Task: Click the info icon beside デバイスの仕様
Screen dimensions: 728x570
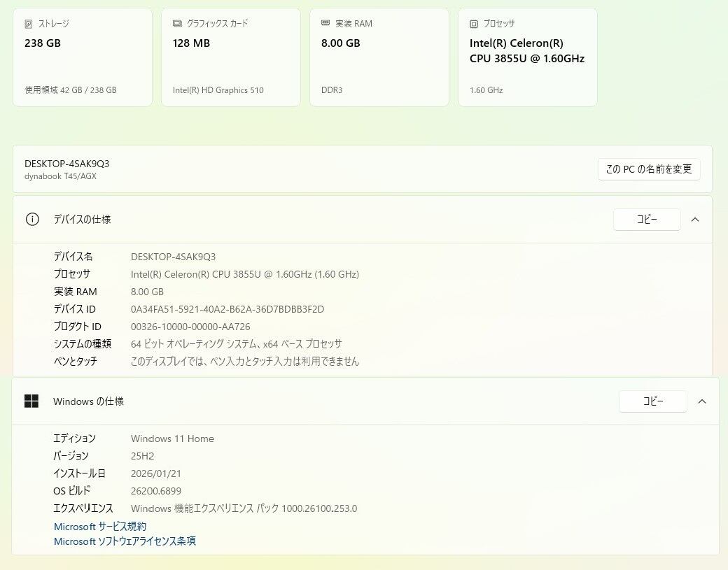Action: (32, 220)
